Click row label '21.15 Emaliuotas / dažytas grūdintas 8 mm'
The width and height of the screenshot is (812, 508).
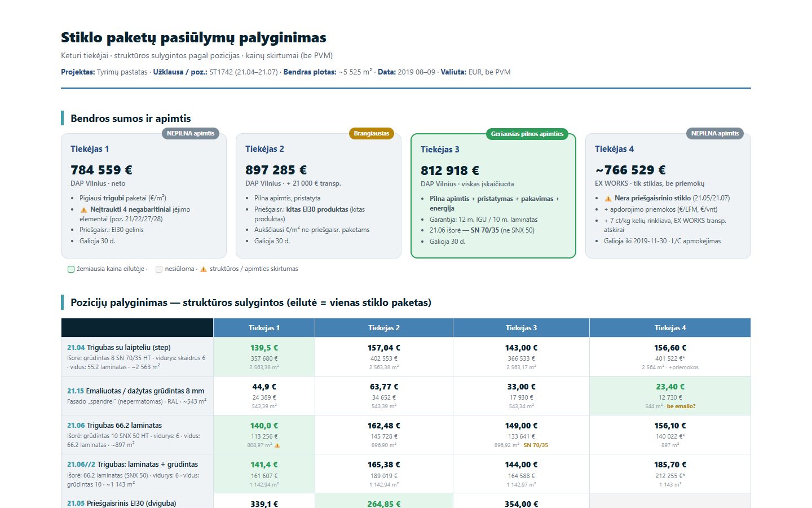click(136, 391)
